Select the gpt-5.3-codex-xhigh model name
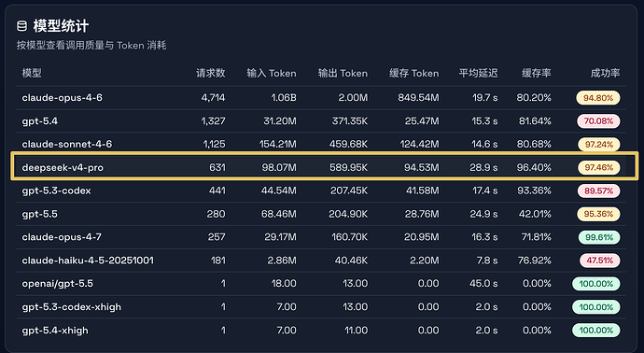 [x=72, y=307]
